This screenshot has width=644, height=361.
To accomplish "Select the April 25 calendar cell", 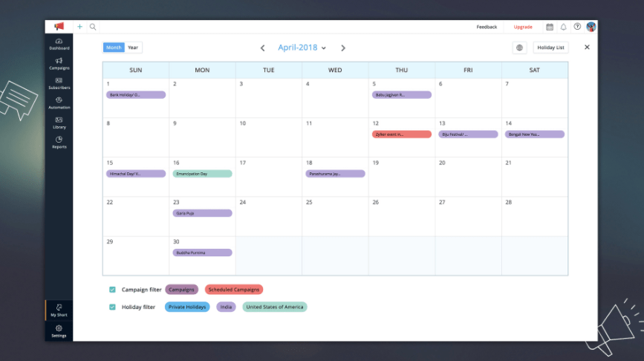I will [x=335, y=216].
